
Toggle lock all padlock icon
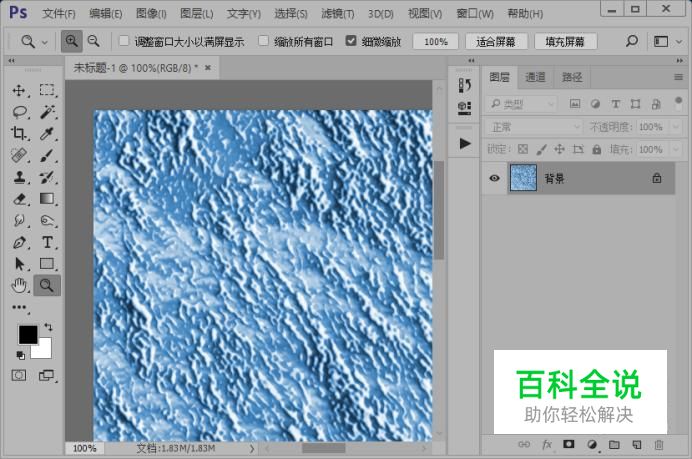[x=597, y=149]
